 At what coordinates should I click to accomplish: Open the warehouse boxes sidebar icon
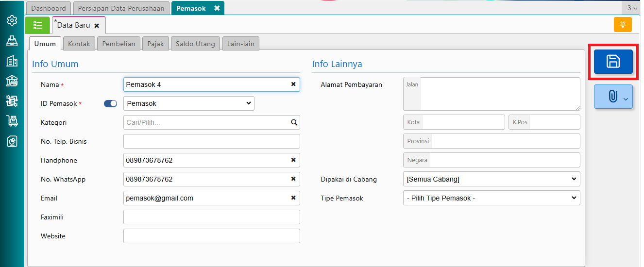12,100
